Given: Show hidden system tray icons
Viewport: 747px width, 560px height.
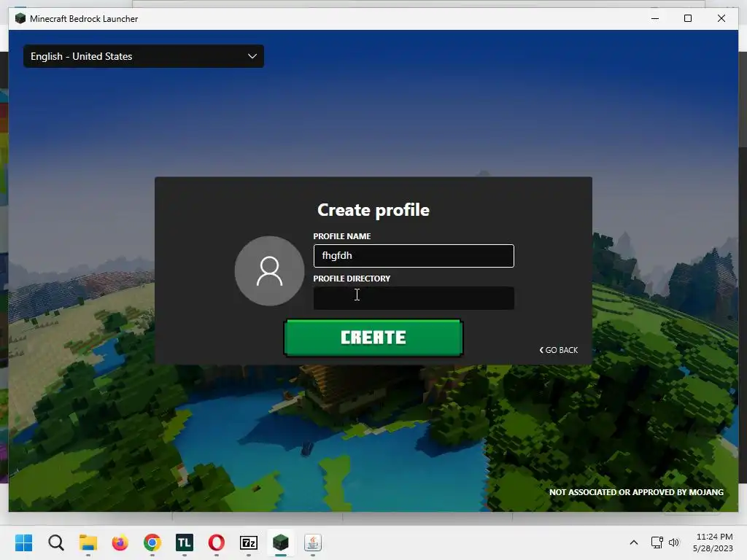Looking at the screenshot, I should tap(634, 542).
